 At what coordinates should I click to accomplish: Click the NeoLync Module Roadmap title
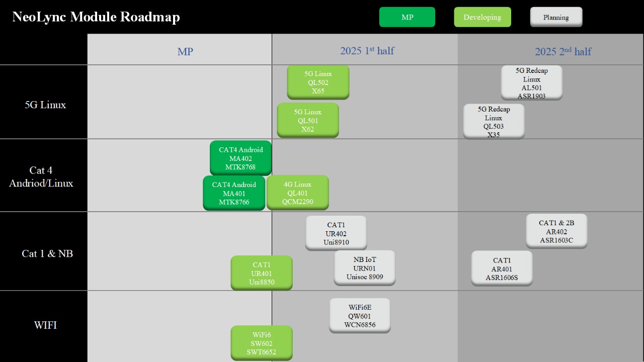pyautogui.click(x=96, y=17)
